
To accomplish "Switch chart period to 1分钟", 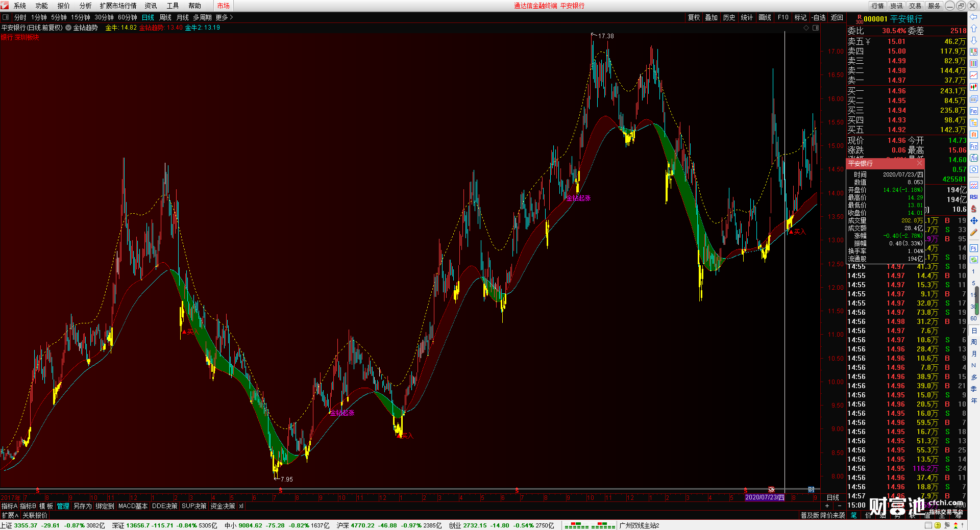I will [39, 17].
